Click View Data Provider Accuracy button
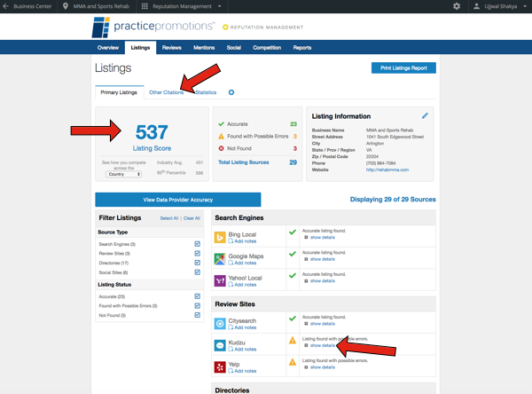This screenshot has width=532, height=394. (178, 200)
